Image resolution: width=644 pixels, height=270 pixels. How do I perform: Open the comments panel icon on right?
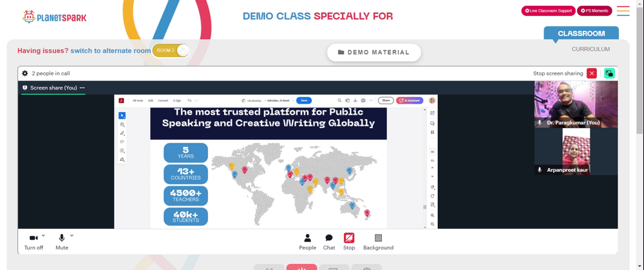433,123
